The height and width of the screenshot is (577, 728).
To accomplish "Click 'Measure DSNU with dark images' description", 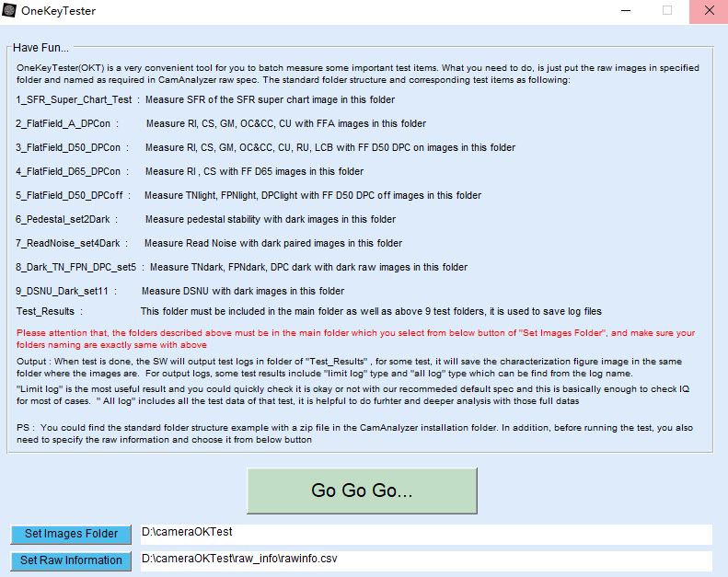I will coord(243,292).
